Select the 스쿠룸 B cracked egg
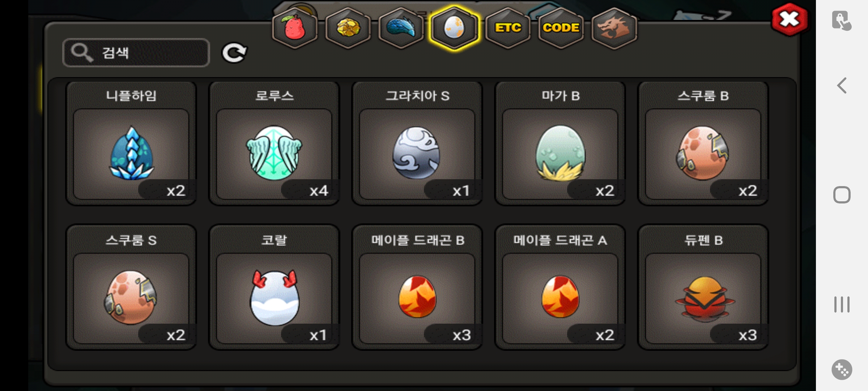The height and width of the screenshot is (391, 868). pos(703,143)
